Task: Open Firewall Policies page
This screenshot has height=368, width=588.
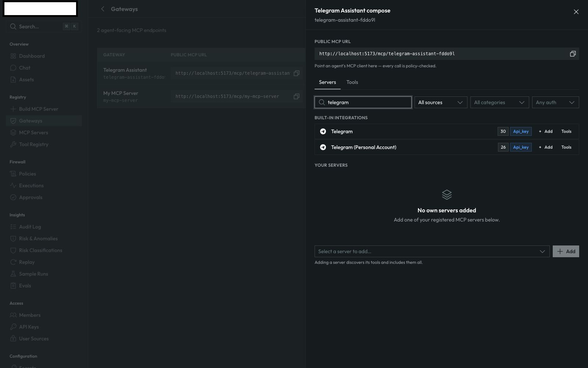Action: point(44,174)
